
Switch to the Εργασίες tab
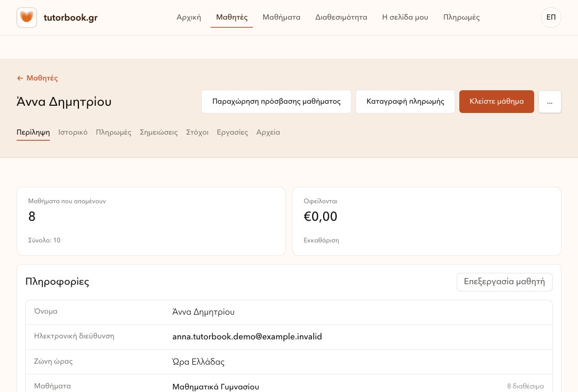pyautogui.click(x=232, y=132)
